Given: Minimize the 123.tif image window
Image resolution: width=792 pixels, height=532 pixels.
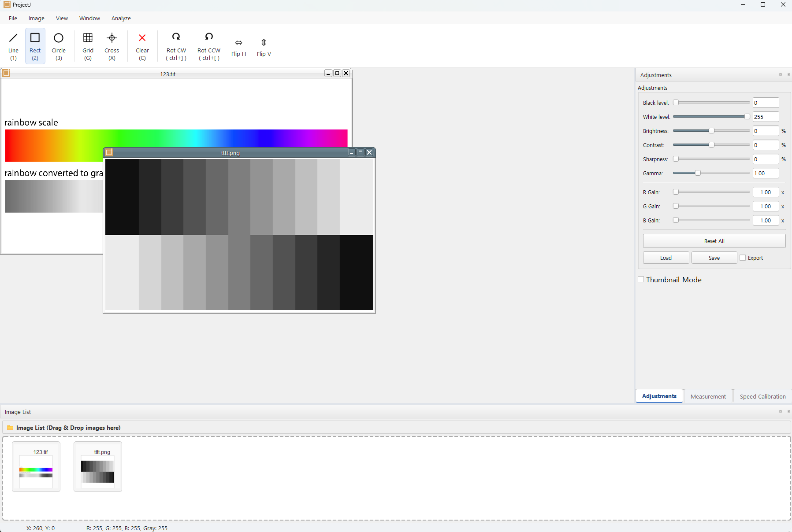Looking at the screenshot, I should [x=328, y=73].
